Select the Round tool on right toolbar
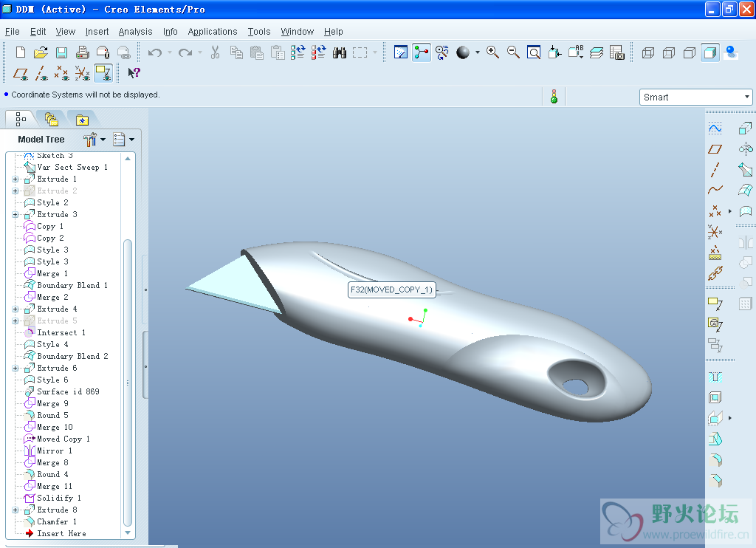The height and width of the screenshot is (548, 756). 715,459
